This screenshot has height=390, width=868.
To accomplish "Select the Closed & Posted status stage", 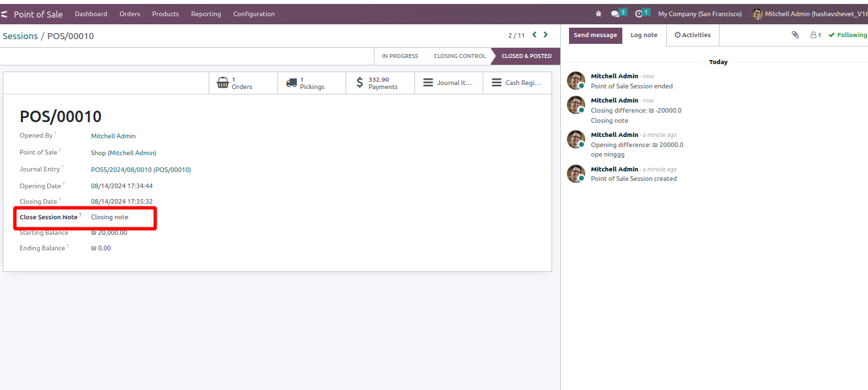I will point(526,56).
